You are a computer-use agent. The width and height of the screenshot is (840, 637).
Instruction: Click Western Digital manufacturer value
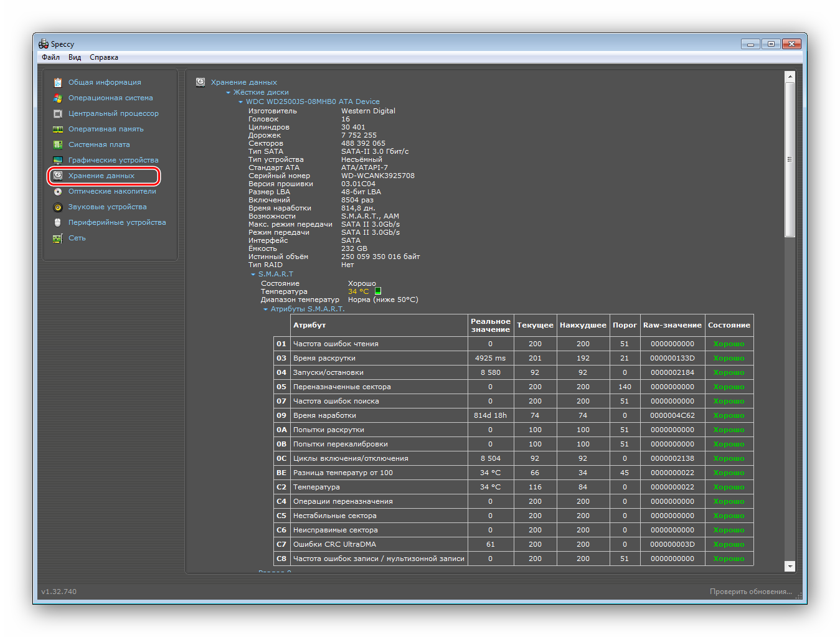point(368,111)
